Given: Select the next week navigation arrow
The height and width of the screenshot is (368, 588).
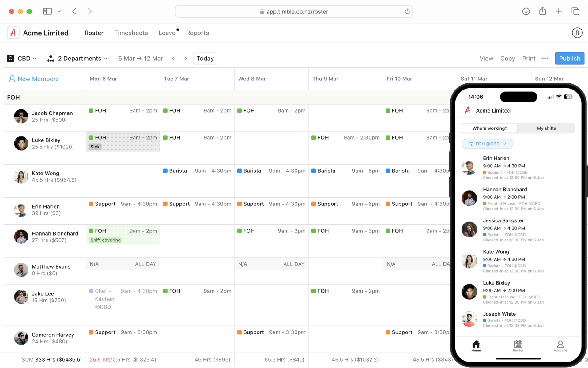Looking at the screenshot, I should coord(186,58).
